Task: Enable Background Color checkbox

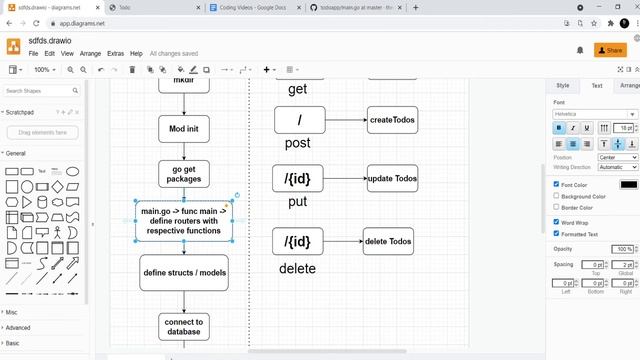Action: (556, 196)
